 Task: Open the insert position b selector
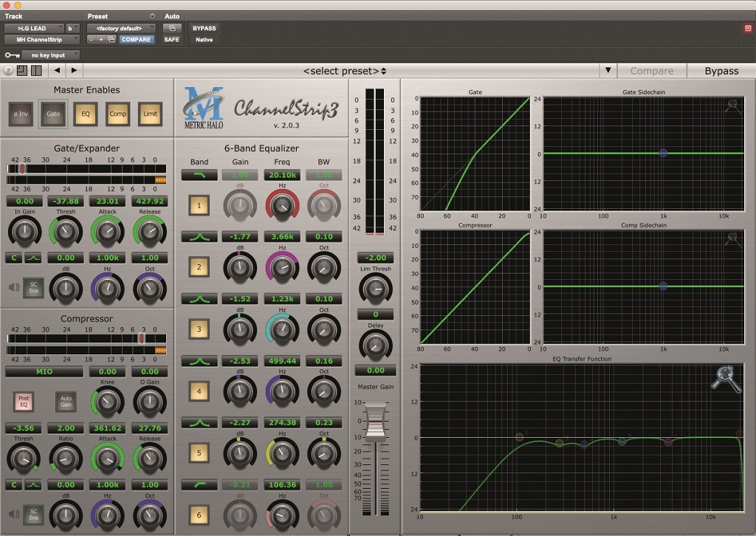coord(72,29)
